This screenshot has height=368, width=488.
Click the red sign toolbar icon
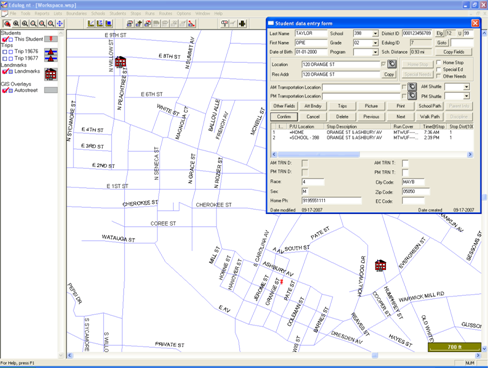tap(224, 23)
